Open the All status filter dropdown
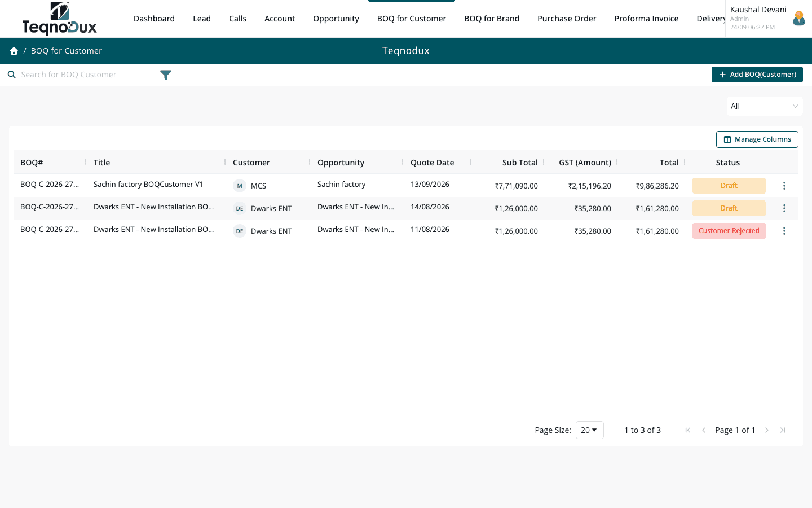 (765, 106)
